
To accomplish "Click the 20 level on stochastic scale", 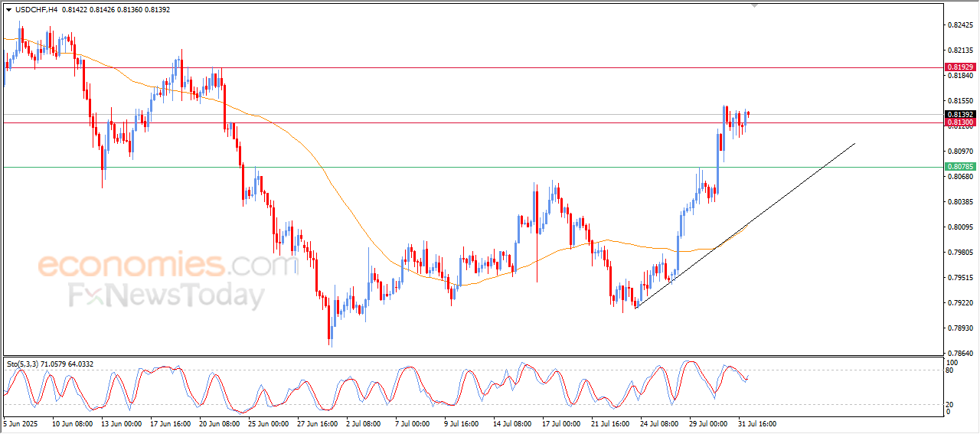I will coord(951,403).
